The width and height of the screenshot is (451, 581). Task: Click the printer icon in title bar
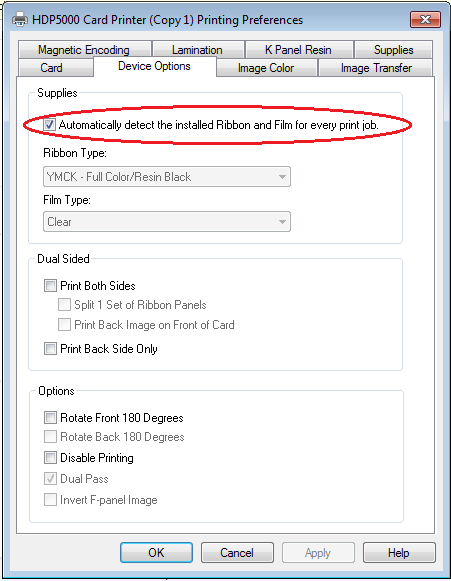tap(20, 19)
